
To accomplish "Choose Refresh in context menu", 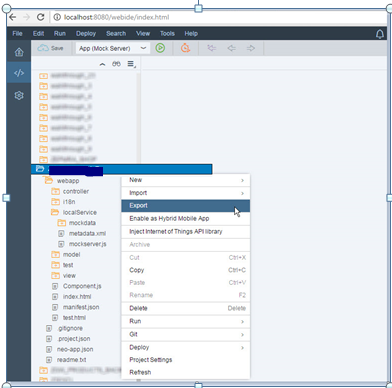I will pyautogui.click(x=186, y=372).
